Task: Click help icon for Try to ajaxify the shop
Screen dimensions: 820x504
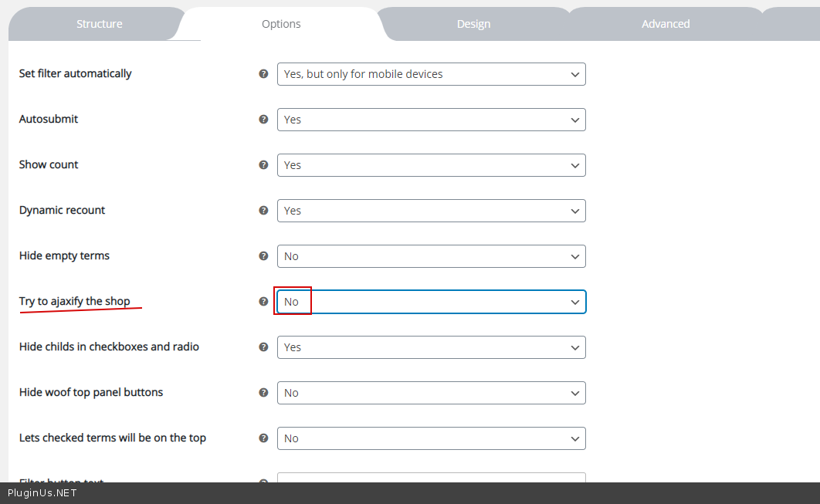Action: point(263,302)
